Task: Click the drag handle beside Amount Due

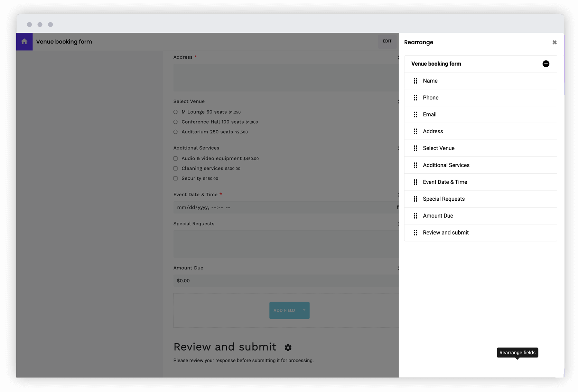Action: tap(415, 216)
